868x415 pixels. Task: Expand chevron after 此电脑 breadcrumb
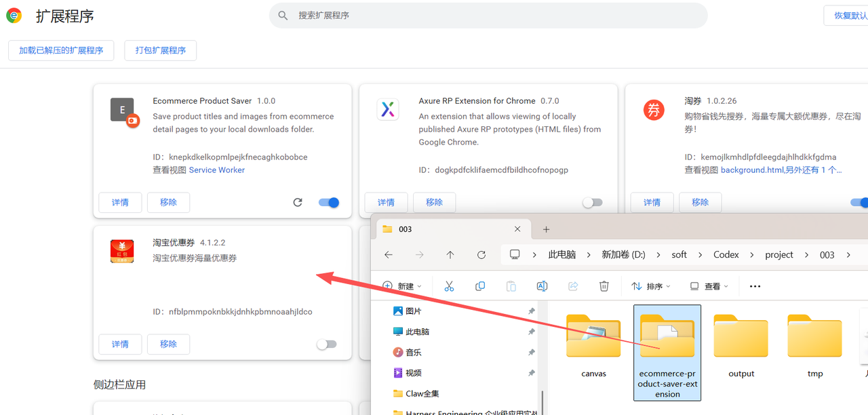(x=589, y=255)
